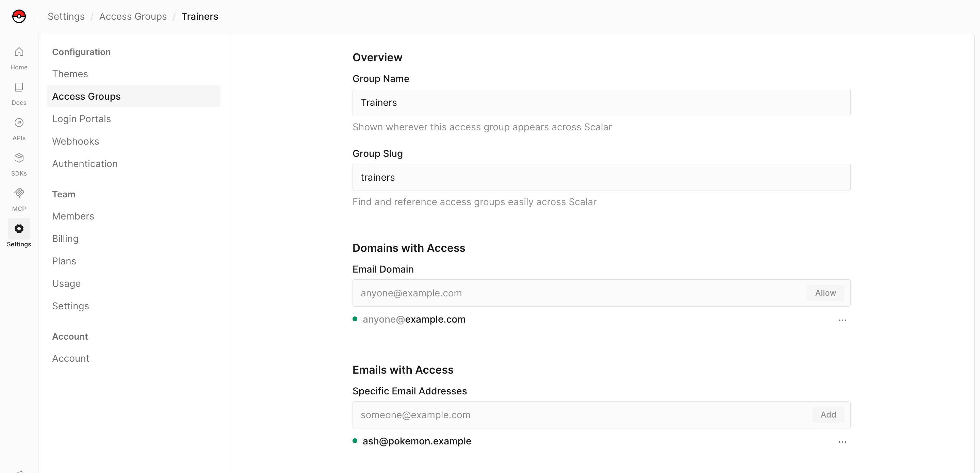Click the Pokeball logo icon
This screenshot has width=980, height=473.
(19, 16)
